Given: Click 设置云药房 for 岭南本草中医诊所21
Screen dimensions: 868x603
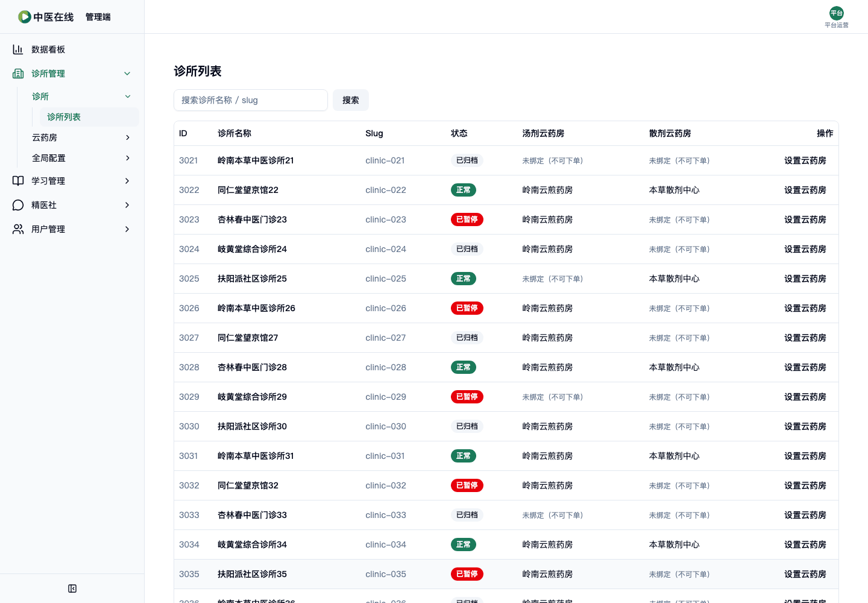Looking at the screenshot, I should (805, 160).
